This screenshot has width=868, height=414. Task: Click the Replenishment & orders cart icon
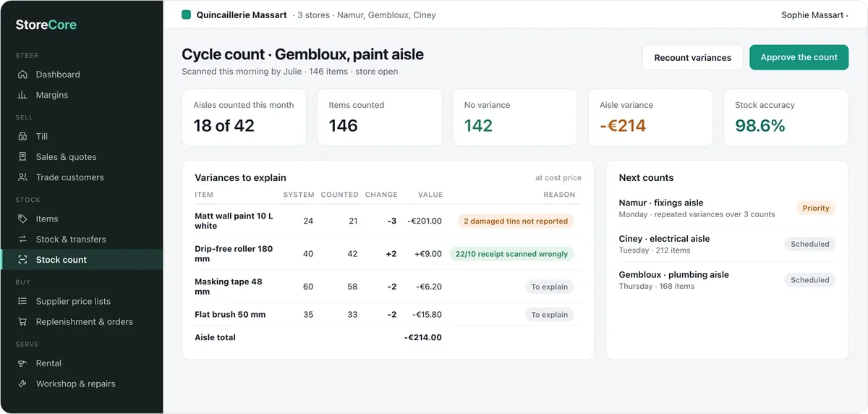[x=22, y=321]
